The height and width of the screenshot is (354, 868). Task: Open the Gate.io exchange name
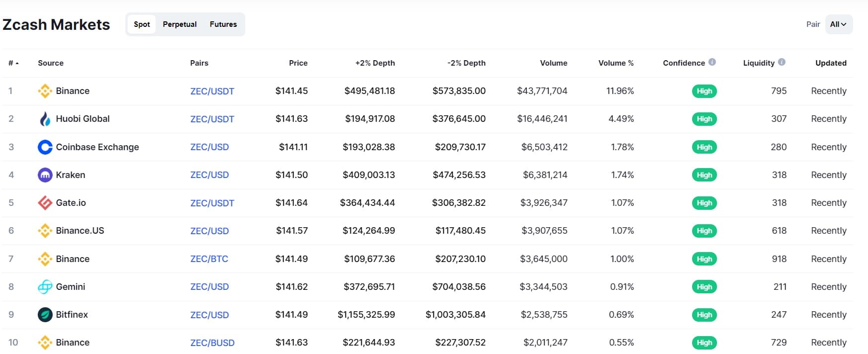71,203
